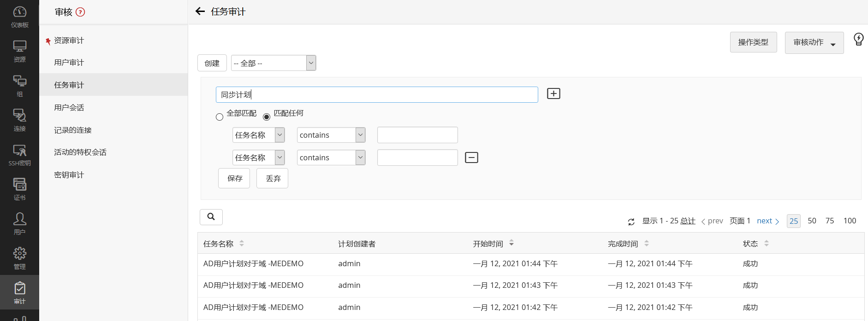The height and width of the screenshot is (321, 868).
Task: Open the 审核动作 dropdown
Action: (814, 43)
